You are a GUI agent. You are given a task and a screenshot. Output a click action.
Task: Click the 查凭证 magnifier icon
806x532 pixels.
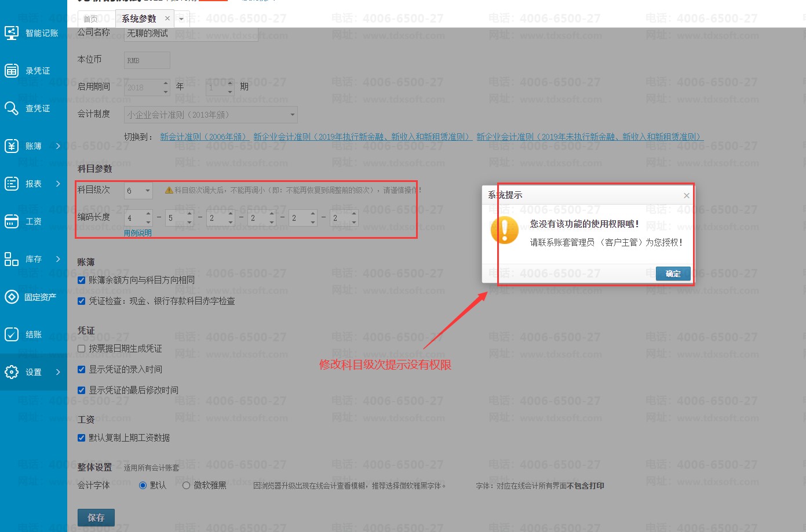12,108
